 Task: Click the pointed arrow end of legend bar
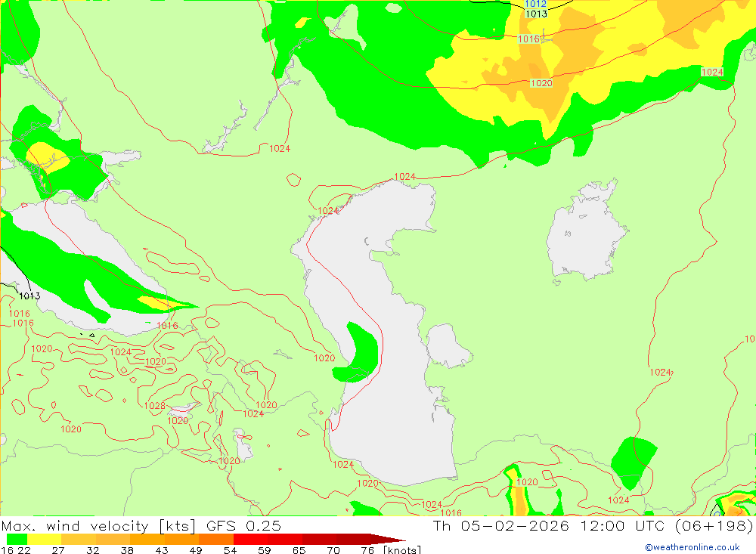click(389, 539)
